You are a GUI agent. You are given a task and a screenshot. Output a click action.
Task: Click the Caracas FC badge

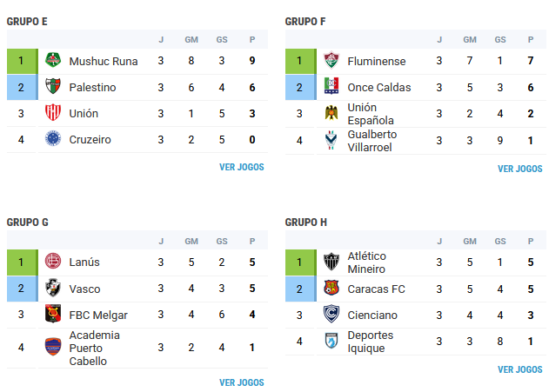tap(331, 289)
